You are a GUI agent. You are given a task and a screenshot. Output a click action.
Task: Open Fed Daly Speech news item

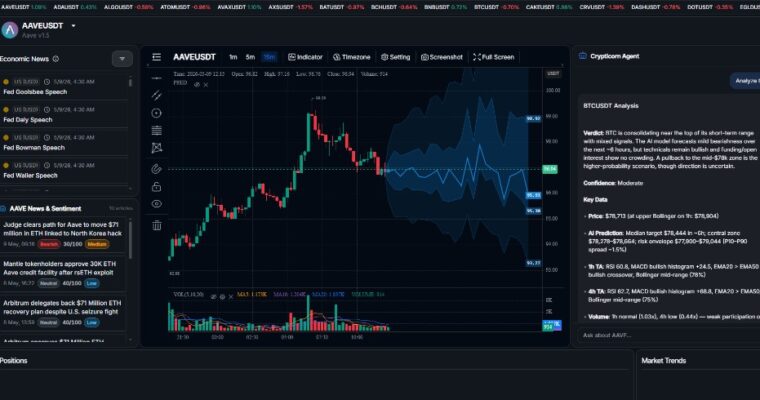click(64, 115)
